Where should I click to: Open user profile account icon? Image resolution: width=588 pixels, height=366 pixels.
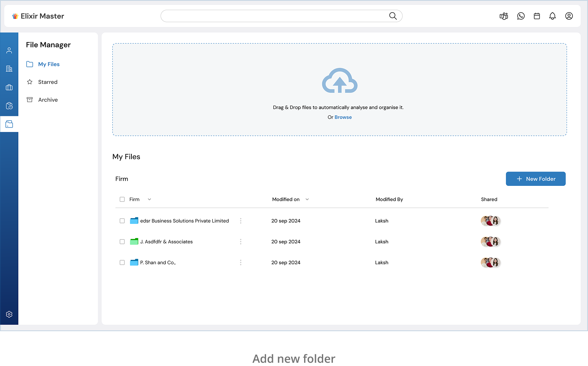[569, 16]
